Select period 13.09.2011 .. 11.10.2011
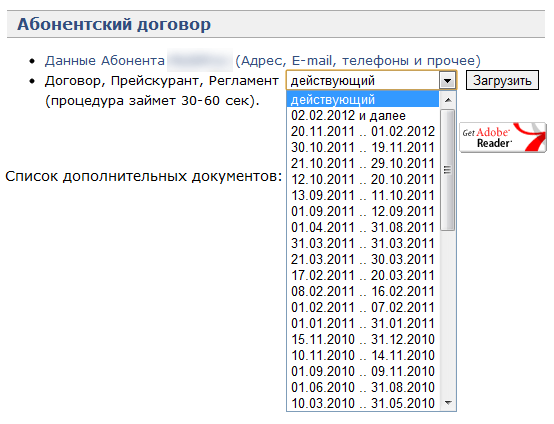554x424 pixels. (363, 195)
